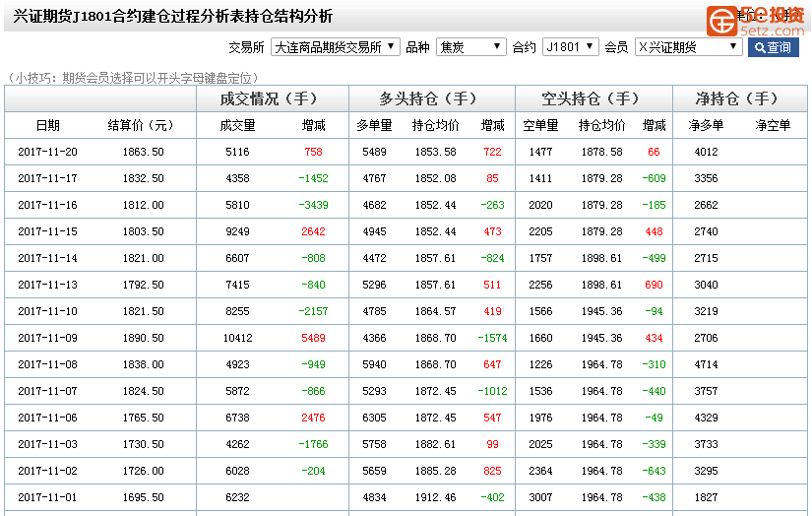The image size is (812, 516).
Task: Click short change value 690
Action: [x=655, y=285]
